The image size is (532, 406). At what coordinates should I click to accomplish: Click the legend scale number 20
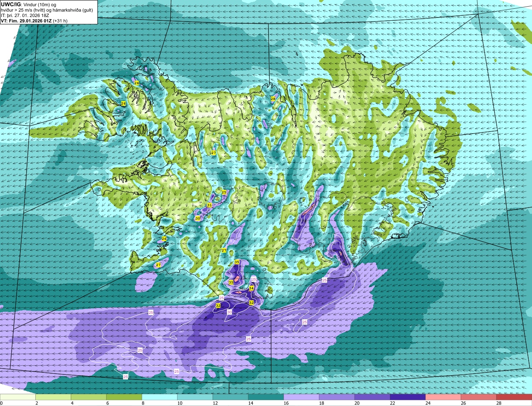click(357, 403)
